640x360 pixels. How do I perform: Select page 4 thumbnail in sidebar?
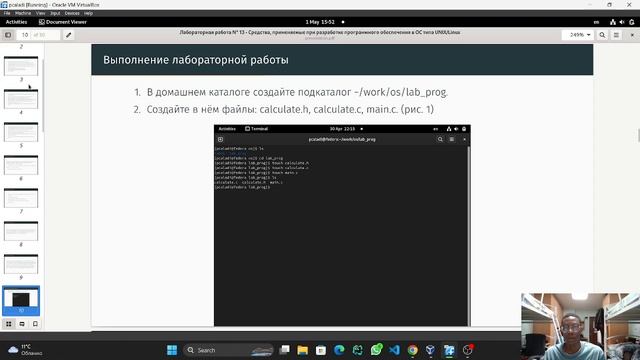[x=21, y=99]
